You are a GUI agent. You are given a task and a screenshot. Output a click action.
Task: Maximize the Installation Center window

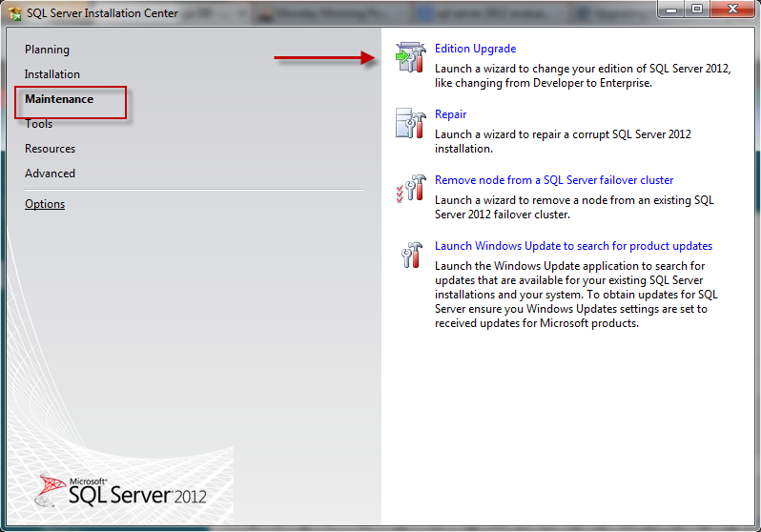coord(697,10)
